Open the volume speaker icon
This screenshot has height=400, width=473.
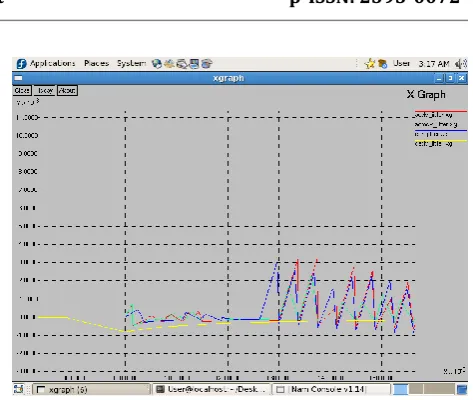pyautogui.click(x=460, y=64)
